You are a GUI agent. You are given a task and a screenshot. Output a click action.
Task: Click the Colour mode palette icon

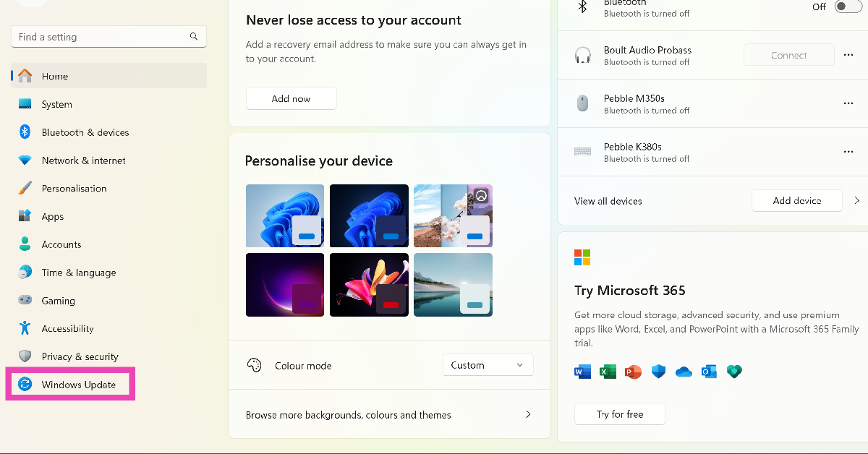point(254,365)
